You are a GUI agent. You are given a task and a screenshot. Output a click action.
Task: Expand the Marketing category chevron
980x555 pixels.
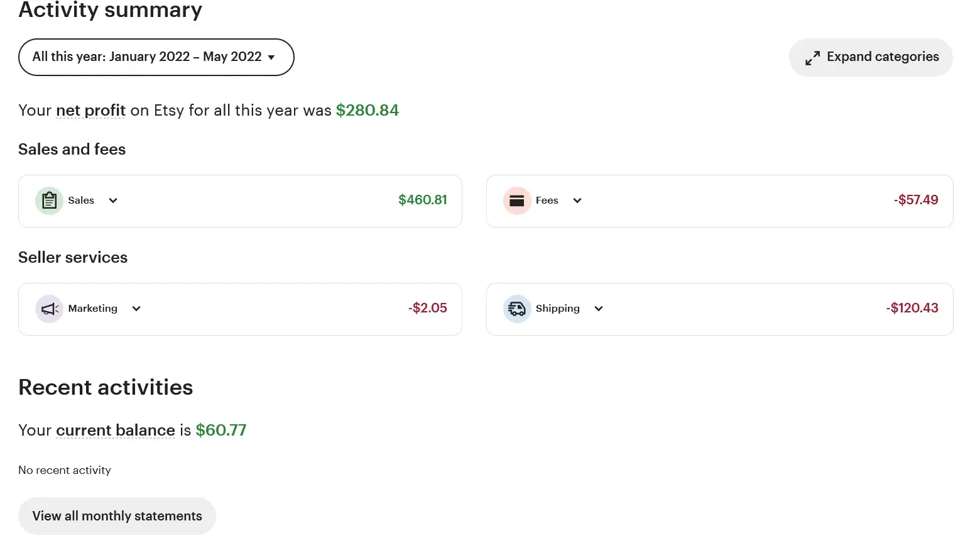136,309
